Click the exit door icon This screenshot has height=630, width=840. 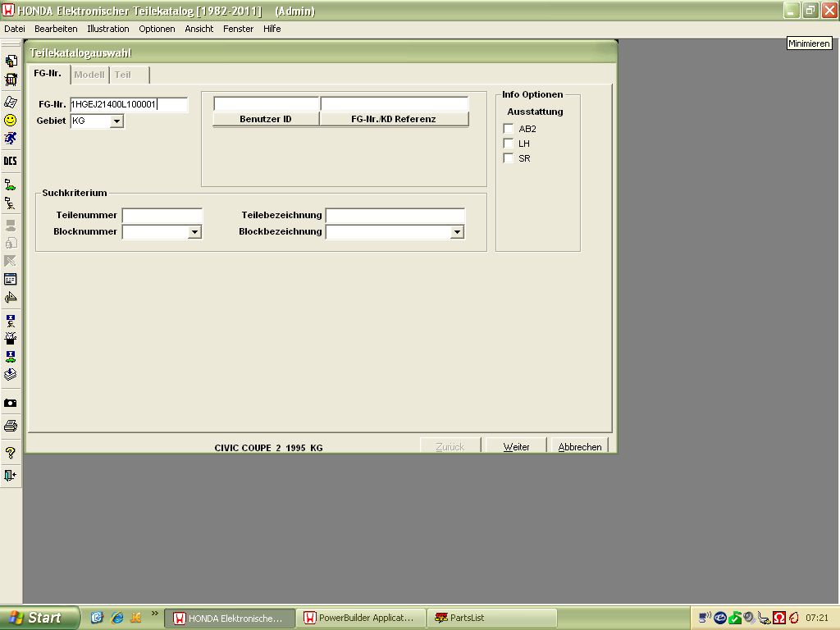[11, 475]
